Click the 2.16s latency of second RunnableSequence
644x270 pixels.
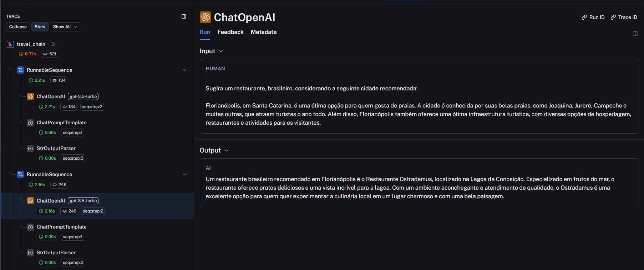[37, 185]
